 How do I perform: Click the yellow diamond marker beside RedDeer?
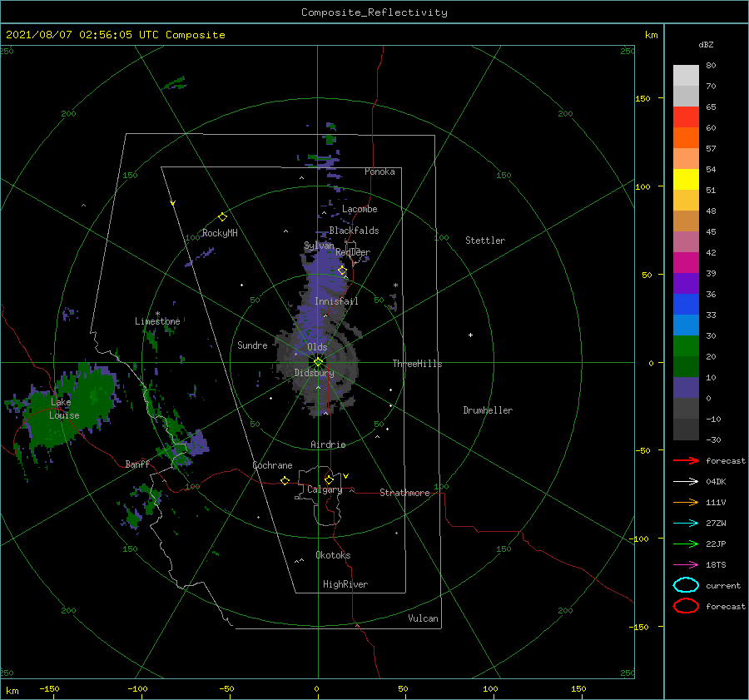coord(342,271)
